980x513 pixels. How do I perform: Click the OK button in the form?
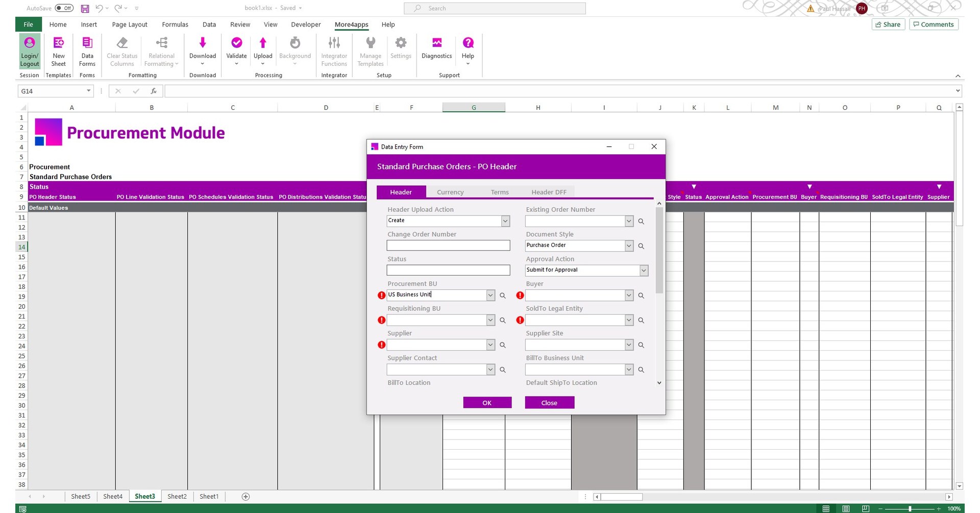[486, 402]
